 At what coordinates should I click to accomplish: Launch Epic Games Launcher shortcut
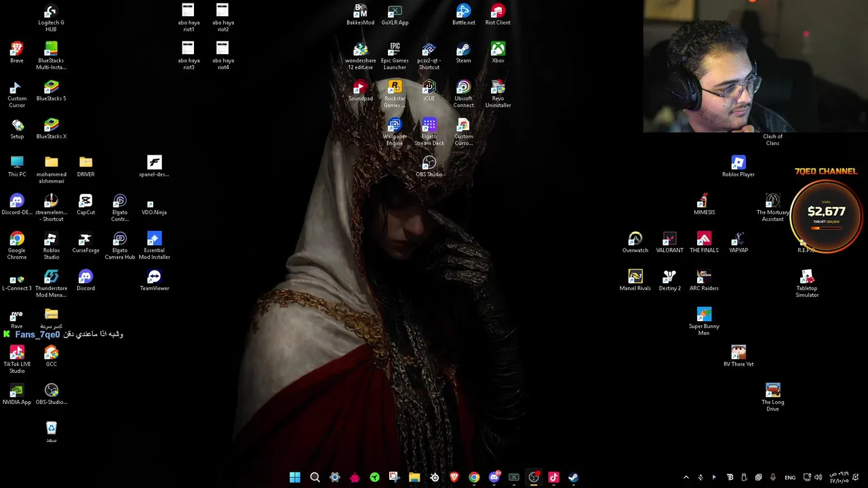[x=395, y=56]
